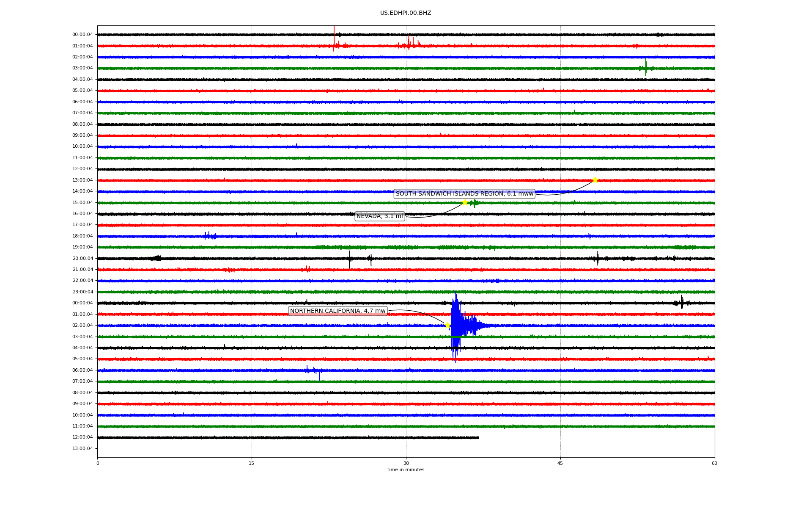Click the Northern California yellow star marker
This screenshot has height=508, width=812.
[x=447, y=325]
